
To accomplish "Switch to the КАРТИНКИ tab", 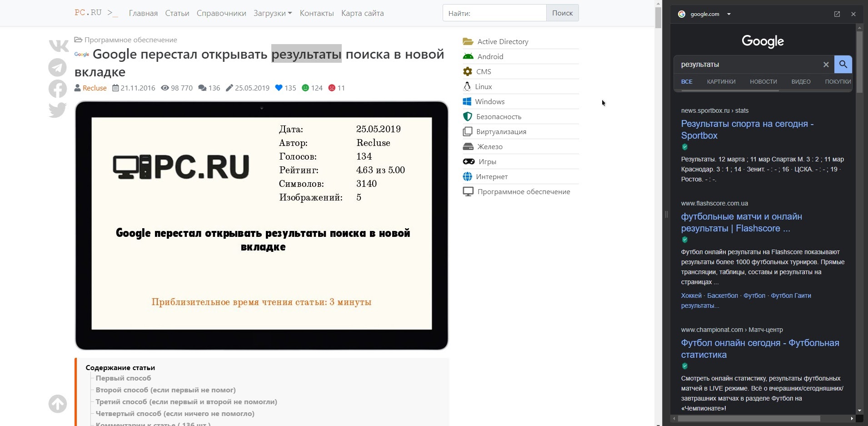I will pos(721,82).
